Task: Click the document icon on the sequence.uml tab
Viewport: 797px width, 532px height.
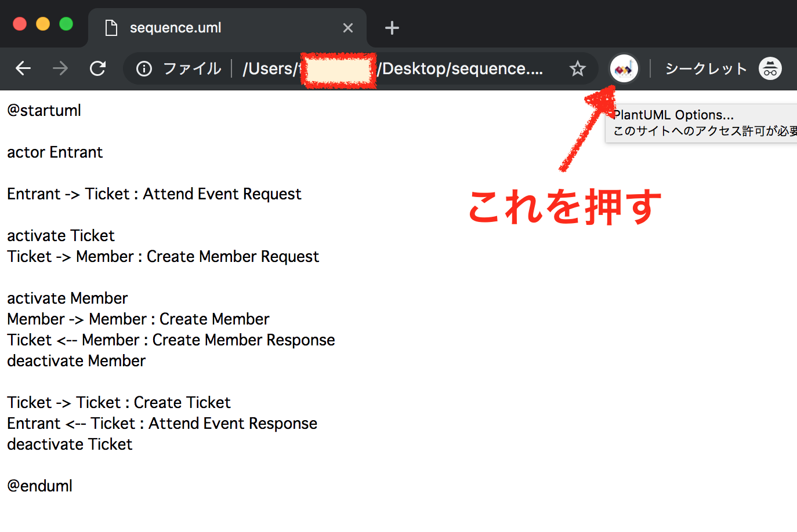Action: point(111,27)
